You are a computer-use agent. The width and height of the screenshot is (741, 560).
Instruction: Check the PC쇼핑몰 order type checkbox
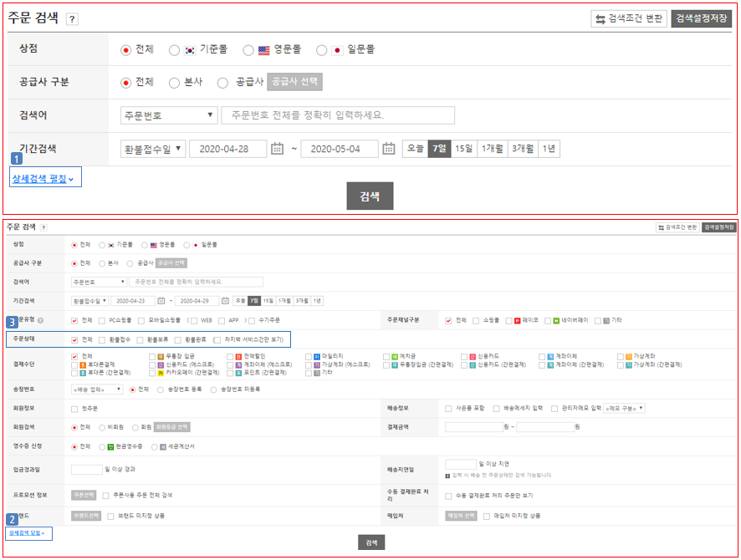point(102,321)
